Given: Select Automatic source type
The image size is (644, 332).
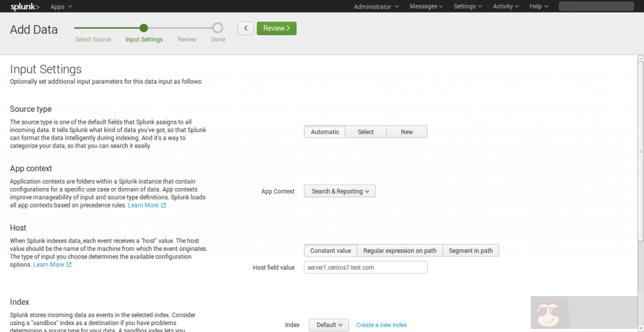Looking at the screenshot, I should pyautogui.click(x=325, y=132).
